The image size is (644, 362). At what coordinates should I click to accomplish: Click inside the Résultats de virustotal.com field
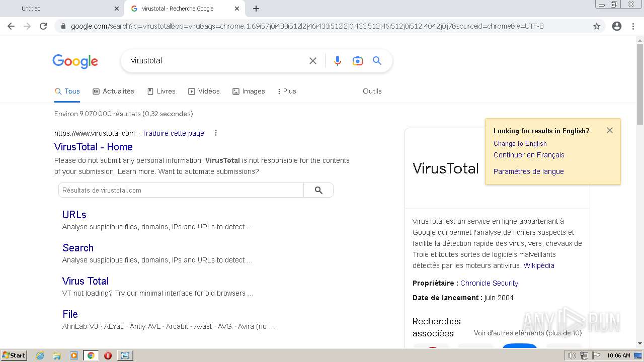181,190
